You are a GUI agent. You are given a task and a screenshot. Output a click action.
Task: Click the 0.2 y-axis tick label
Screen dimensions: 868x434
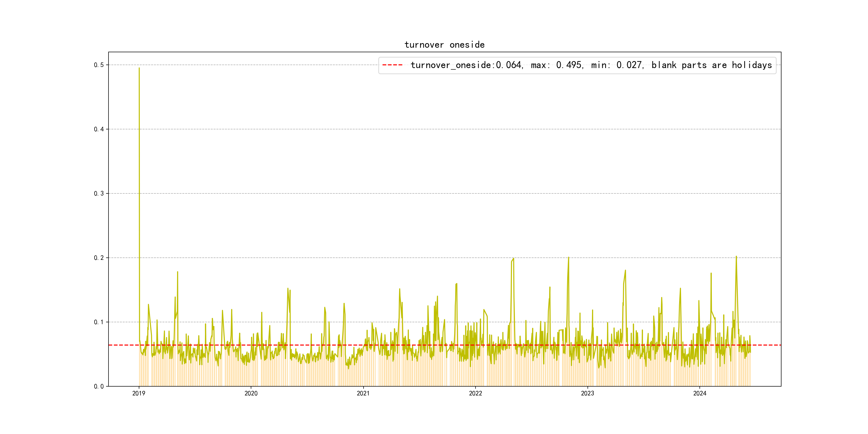(x=99, y=258)
